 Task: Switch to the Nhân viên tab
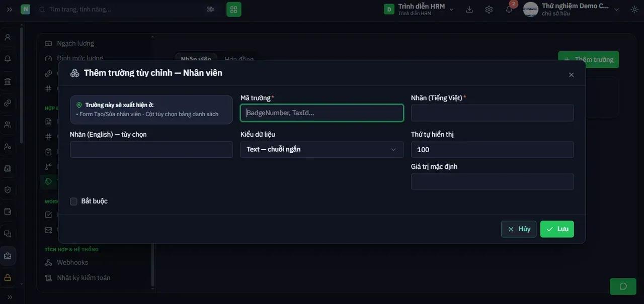coord(196,59)
